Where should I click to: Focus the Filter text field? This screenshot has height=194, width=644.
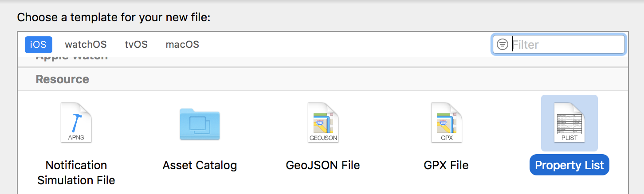coord(567,44)
